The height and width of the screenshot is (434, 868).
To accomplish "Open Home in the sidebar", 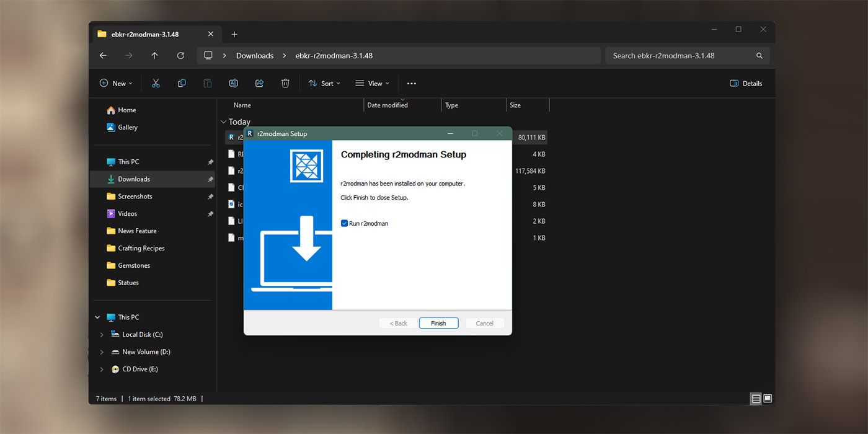I will click(x=121, y=110).
